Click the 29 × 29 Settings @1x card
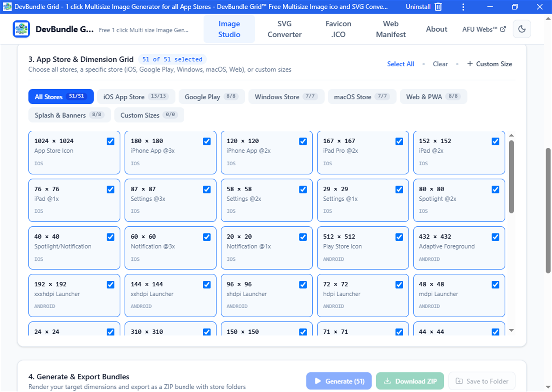Image resolution: width=552 pixels, height=392 pixels. click(363, 200)
